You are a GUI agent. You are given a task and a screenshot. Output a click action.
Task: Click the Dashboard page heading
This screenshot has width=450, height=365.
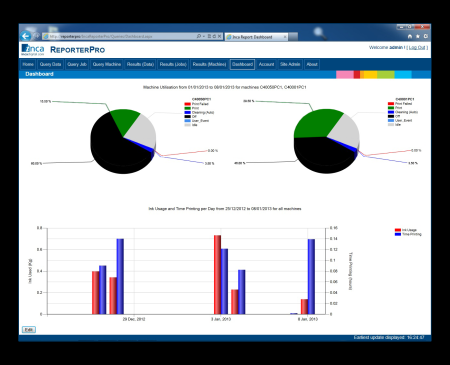point(39,74)
